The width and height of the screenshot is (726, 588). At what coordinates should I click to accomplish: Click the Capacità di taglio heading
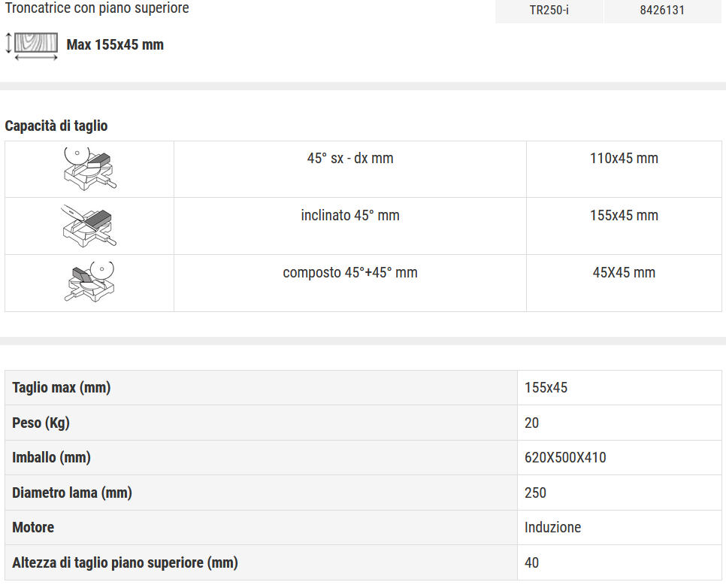pos(56,126)
